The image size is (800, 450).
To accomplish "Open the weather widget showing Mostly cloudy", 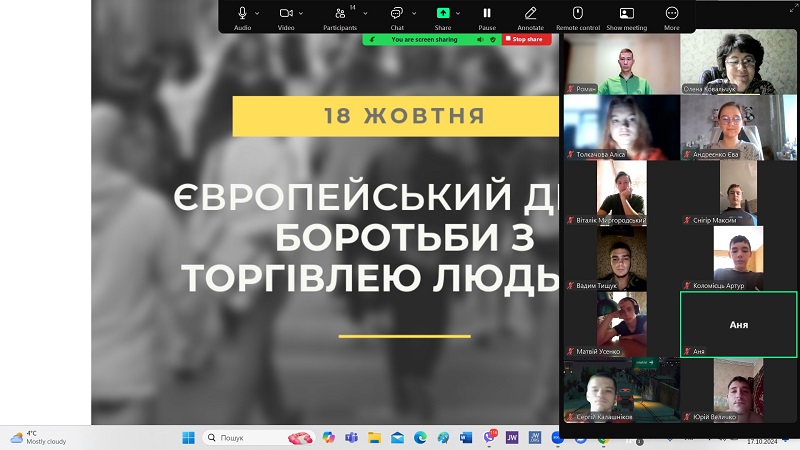I will [x=38, y=438].
